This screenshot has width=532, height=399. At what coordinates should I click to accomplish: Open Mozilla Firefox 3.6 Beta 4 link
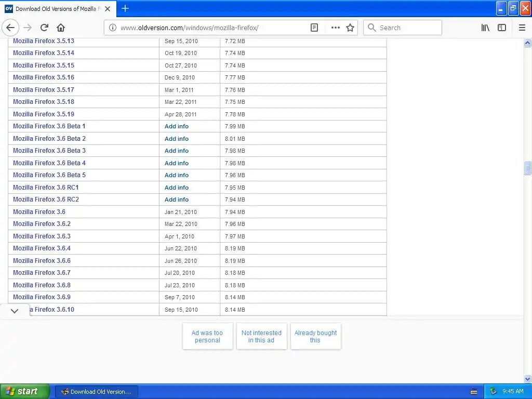[x=49, y=163]
